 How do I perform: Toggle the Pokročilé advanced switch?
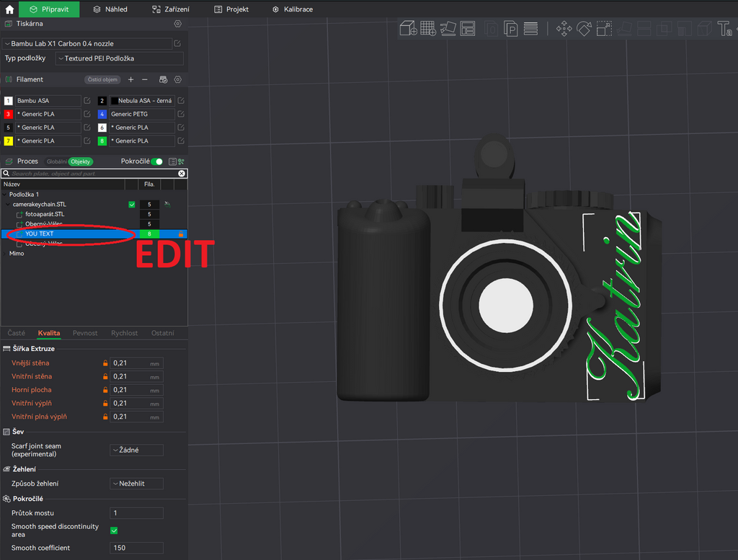click(x=157, y=161)
